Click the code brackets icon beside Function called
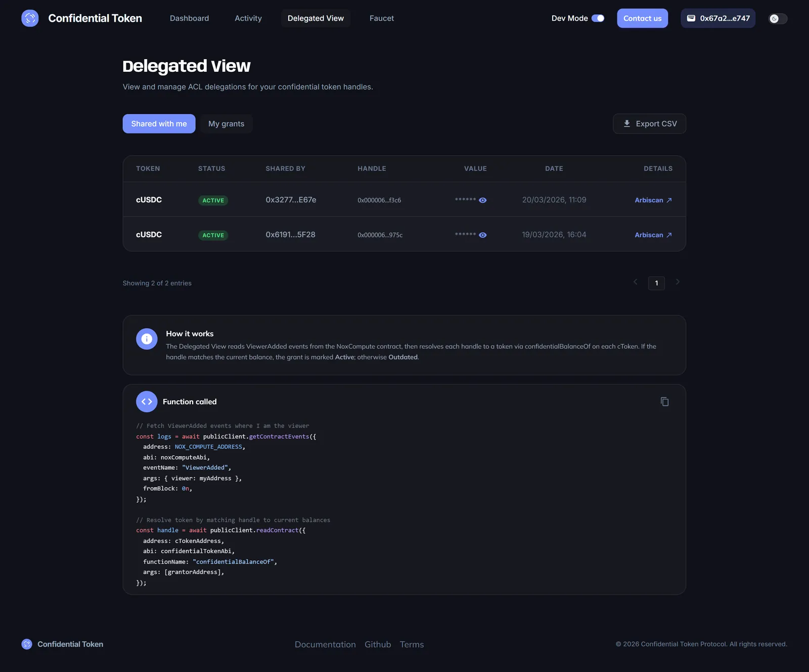 [x=147, y=402]
